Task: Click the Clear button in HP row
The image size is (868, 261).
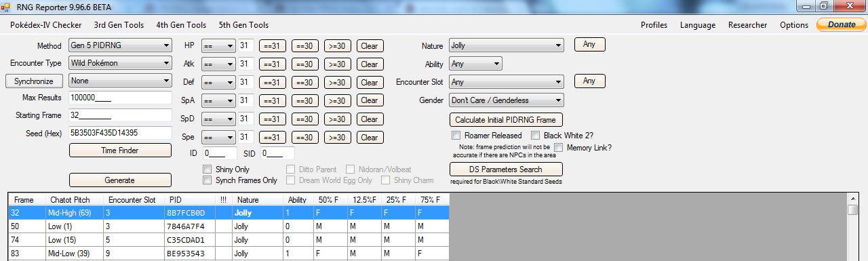Action: [x=370, y=46]
